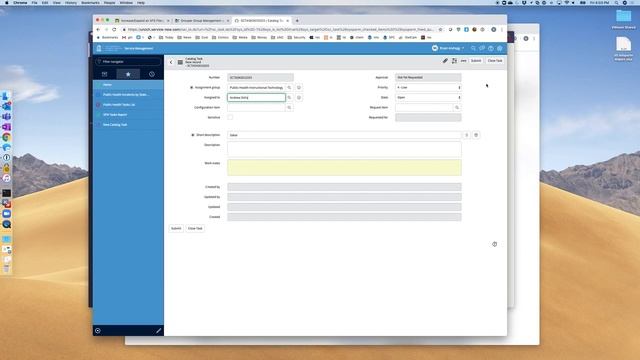
Task: Click into the Description text area
Action: 344,149
